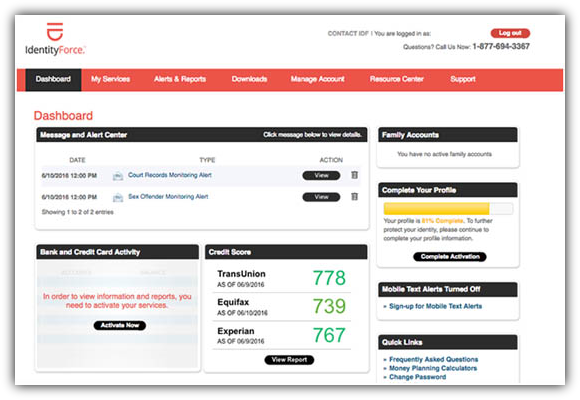Click the Sex Offender alert envelope icon
Screen dimensions: 580x400
pyautogui.click(x=118, y=197)
